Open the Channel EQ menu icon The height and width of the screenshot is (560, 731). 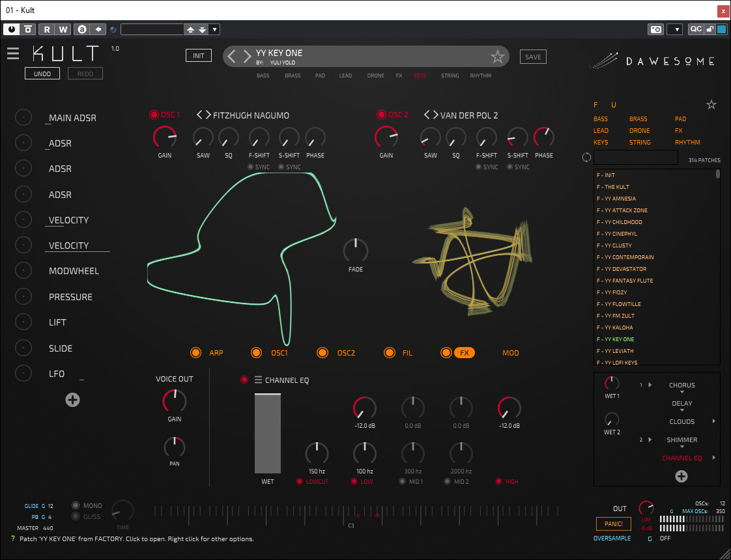[258, 380]
